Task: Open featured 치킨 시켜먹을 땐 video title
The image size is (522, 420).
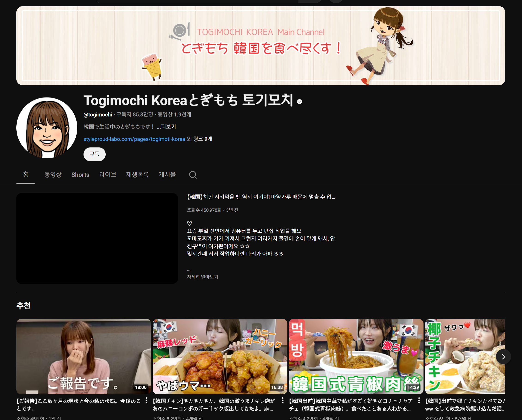Action: [x=261, y=197]
